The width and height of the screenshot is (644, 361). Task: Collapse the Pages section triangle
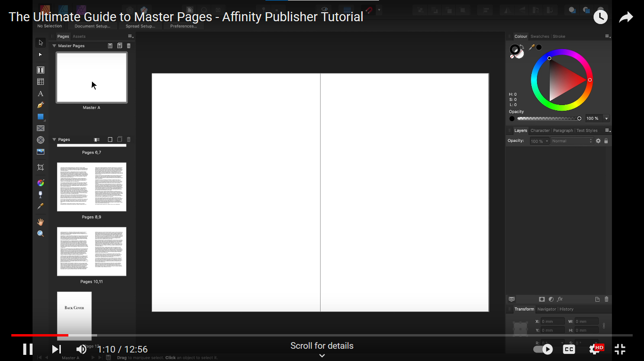54,139
